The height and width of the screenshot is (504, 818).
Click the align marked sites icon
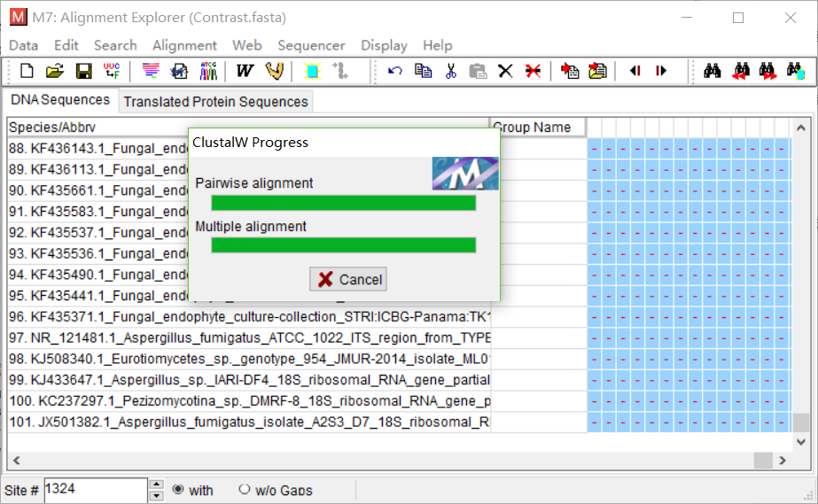pos(340,70)
